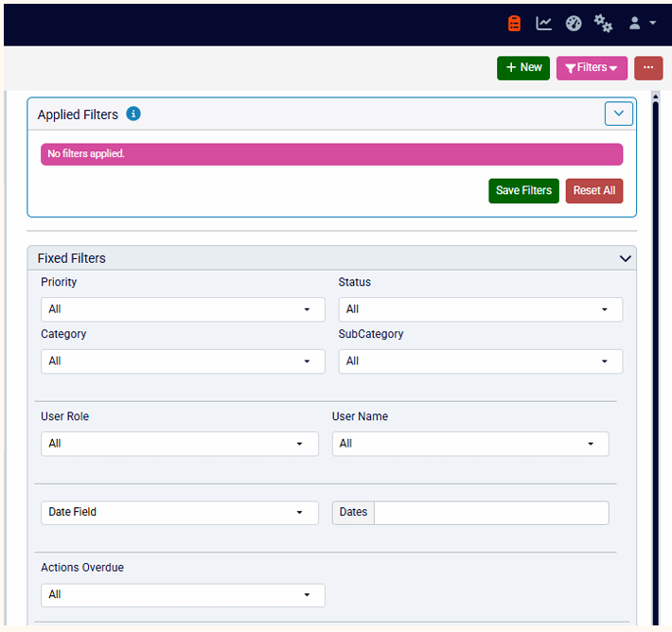The height and width of the screenshot is (632, 672).
Task: Click the Save Filters button
Action: point(523,191)
